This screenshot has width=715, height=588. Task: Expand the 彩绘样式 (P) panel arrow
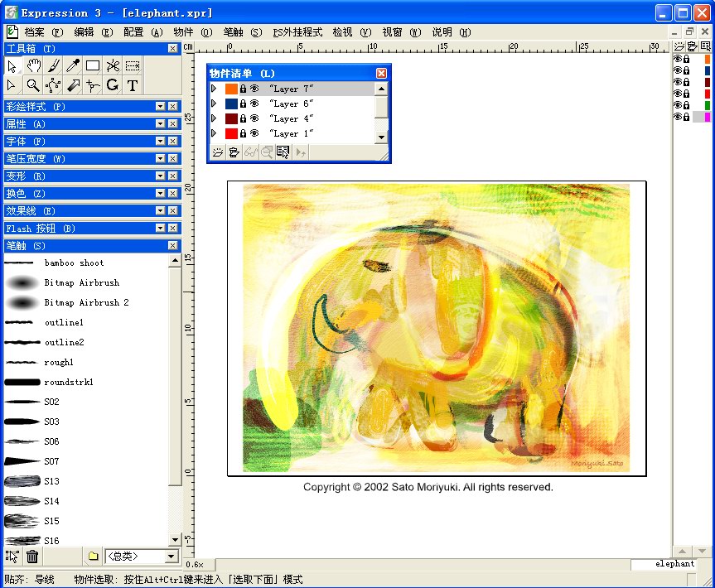[x=160, y=106]
